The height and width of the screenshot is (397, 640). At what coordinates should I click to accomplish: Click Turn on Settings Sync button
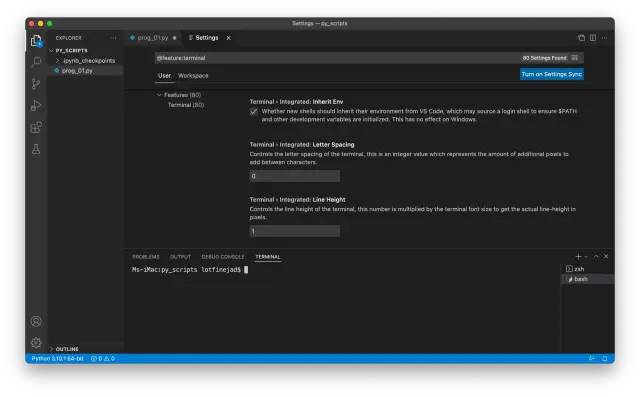(551, 74)
